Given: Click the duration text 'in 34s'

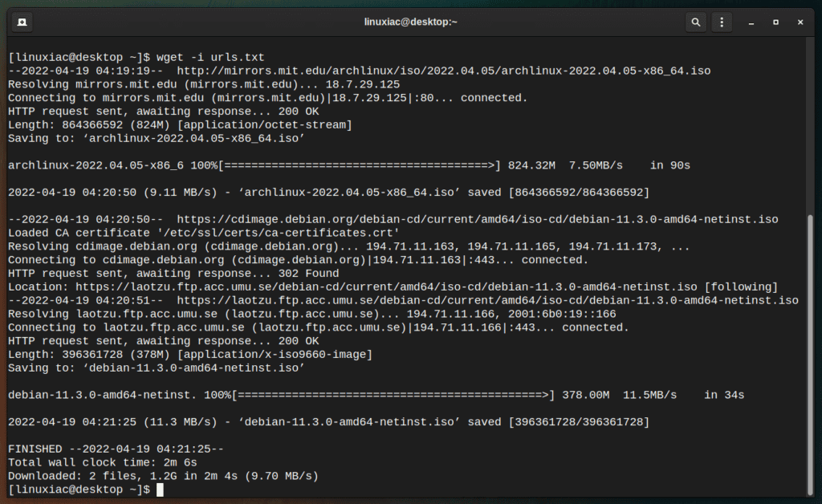Looking at the screenshot, I should pos(724,395).
